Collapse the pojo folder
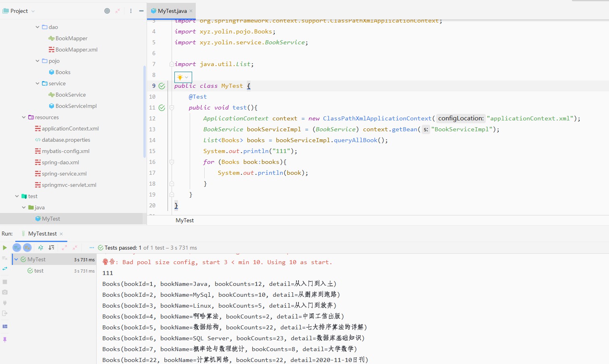 (37, 61)
